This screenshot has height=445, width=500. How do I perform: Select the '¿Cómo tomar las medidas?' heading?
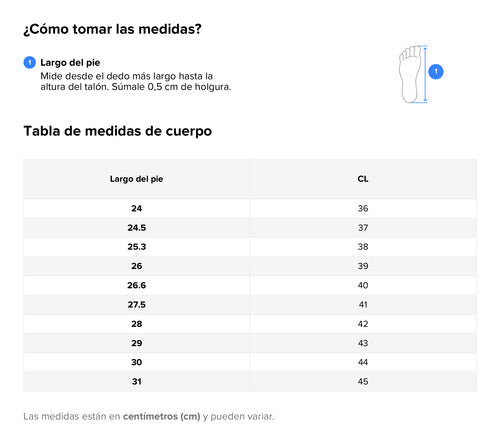point(113,29)
